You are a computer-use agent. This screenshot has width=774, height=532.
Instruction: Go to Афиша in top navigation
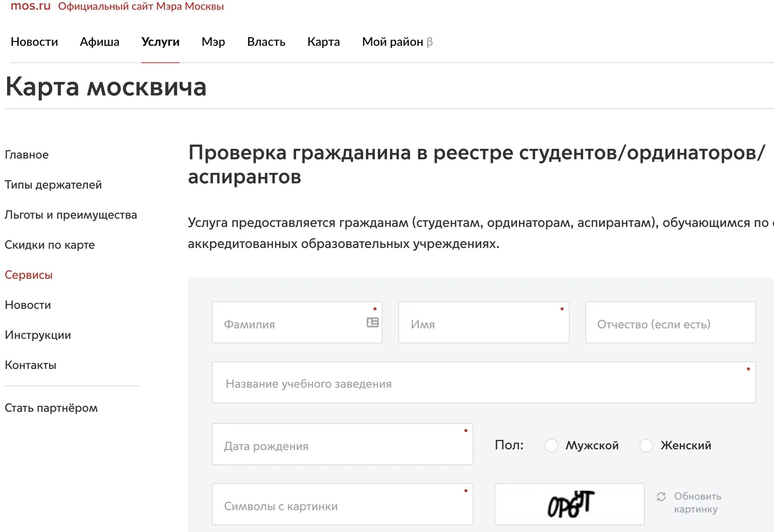100,42
